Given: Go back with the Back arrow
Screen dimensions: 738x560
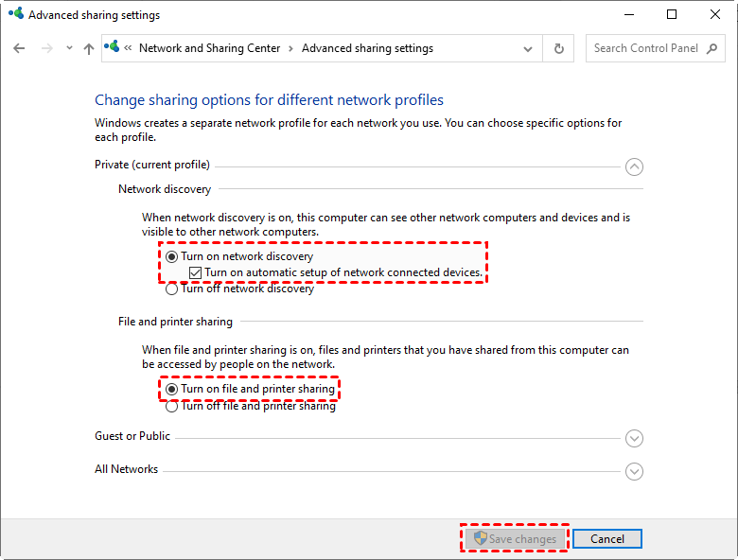Looking at the screenshot, I should tap(19, 48).
